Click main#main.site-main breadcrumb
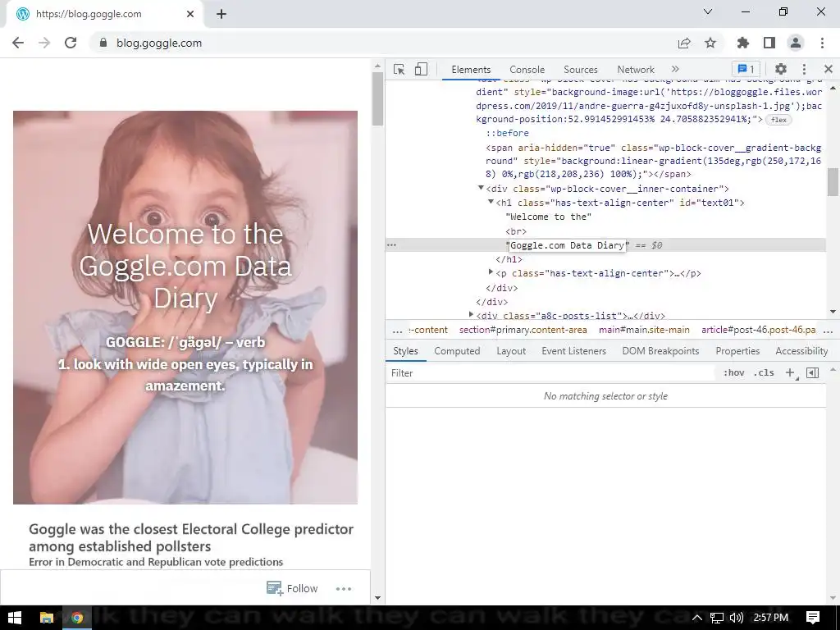Viewport: 840px width, 630px height. tap(644, 330)
